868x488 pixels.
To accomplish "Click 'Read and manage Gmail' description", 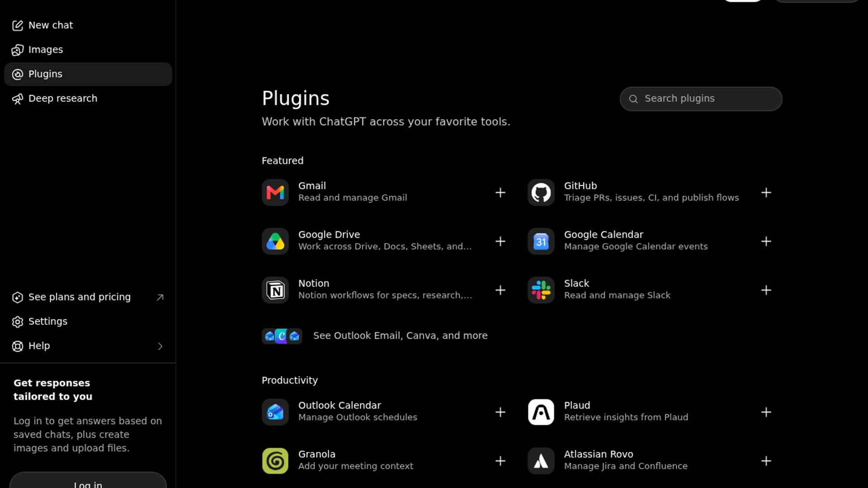I will [x=353, y=198].
